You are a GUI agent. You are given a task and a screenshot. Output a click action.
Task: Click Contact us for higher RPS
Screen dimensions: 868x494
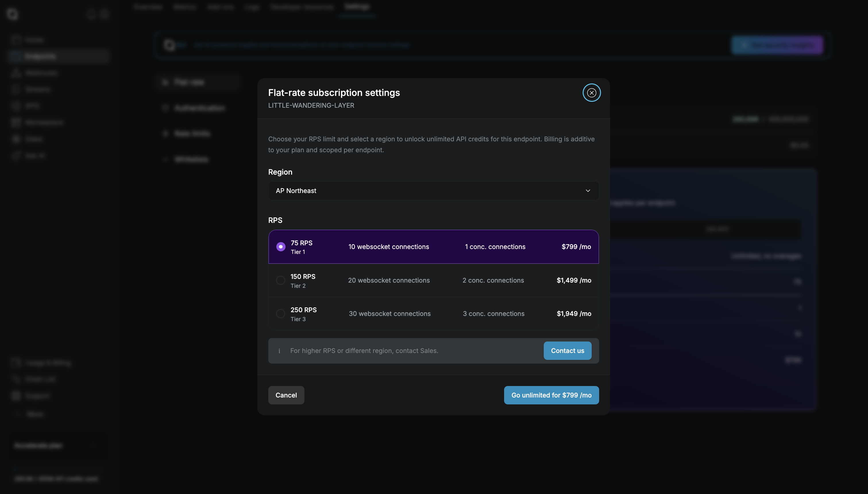pos(567,351)
